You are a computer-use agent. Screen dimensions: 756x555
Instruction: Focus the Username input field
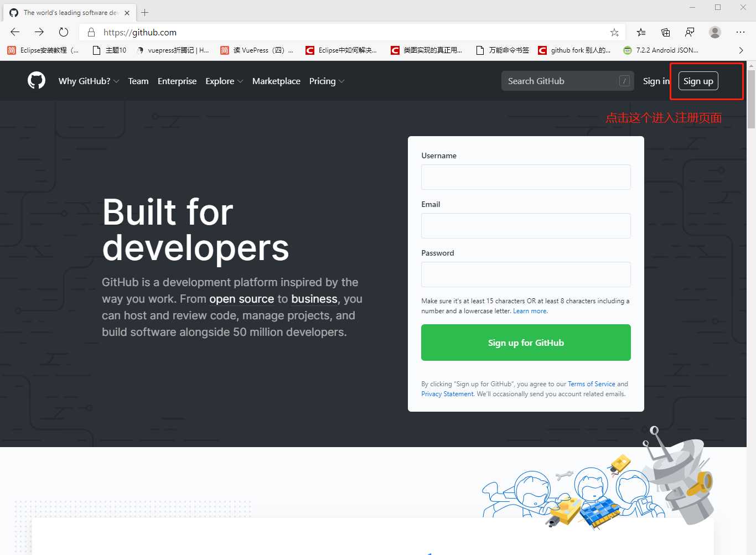pos(526,177)
